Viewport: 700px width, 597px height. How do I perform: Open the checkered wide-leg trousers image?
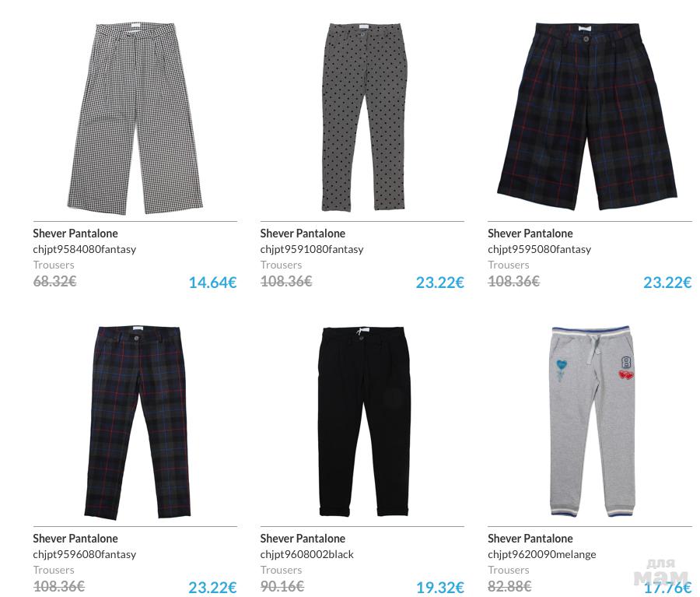click(135, 118)
